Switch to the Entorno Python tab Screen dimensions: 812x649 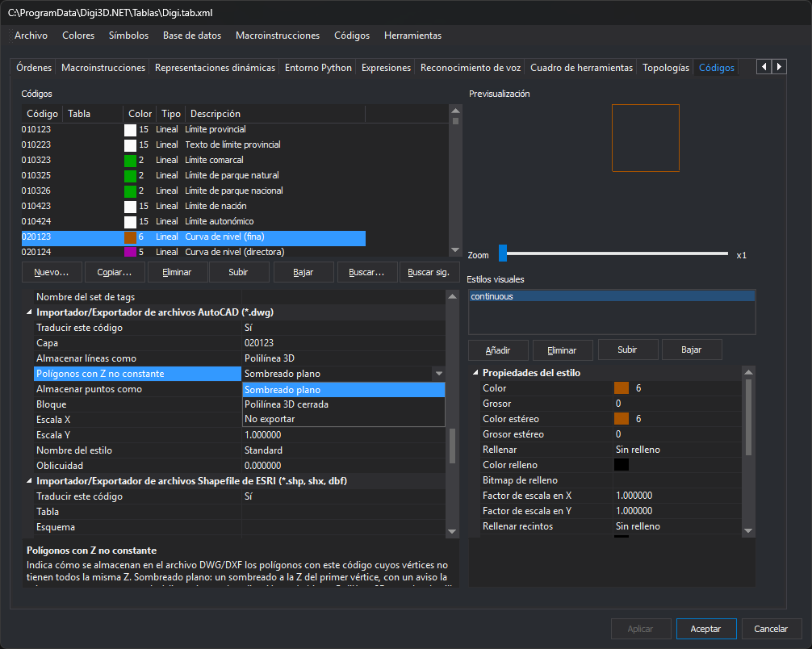pyautogui.click(x=318, y=68)
